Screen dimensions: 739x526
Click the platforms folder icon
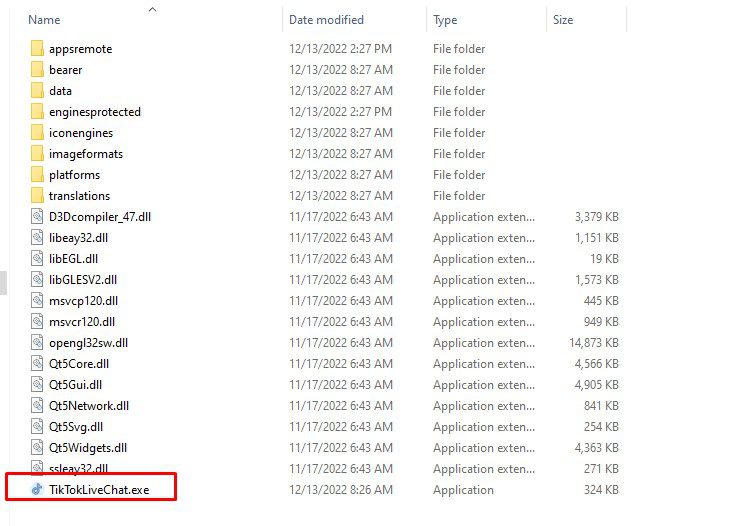37,175
